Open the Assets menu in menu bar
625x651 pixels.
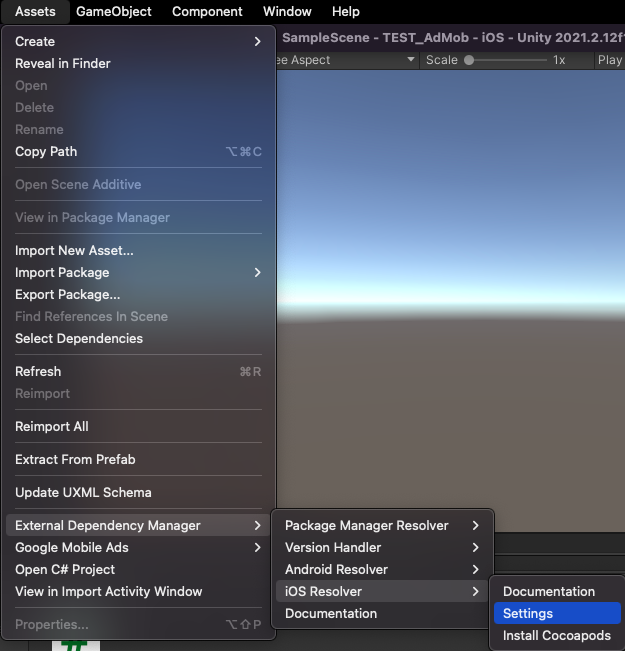[35, 11]
